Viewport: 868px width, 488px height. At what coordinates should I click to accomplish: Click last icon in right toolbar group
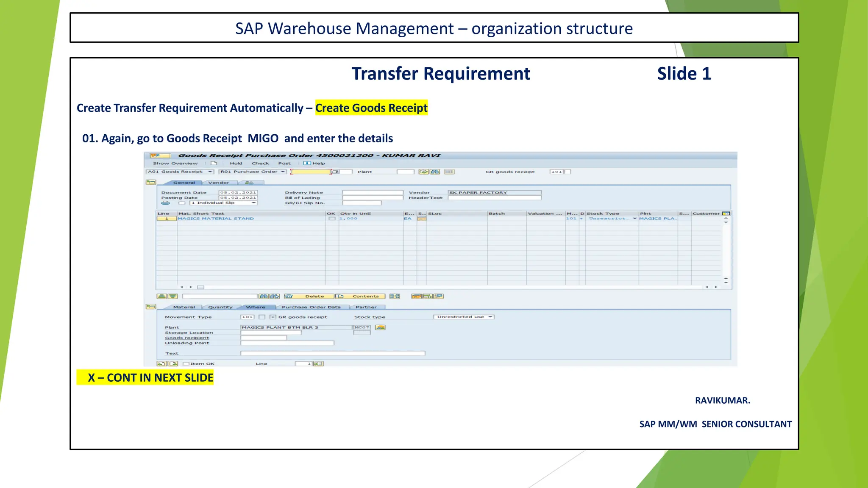(438, 296)
